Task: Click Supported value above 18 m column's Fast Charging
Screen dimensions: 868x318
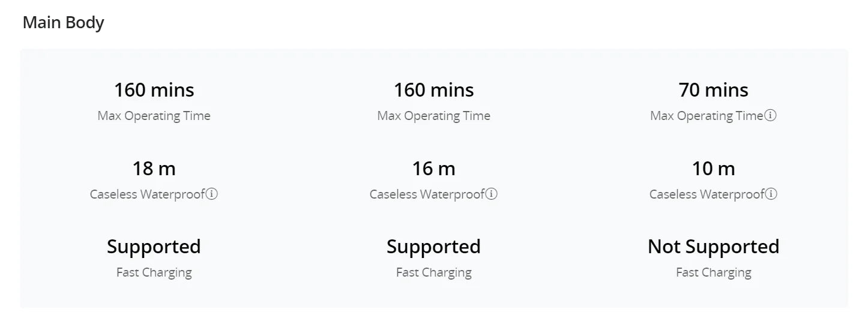Action: 154,247
